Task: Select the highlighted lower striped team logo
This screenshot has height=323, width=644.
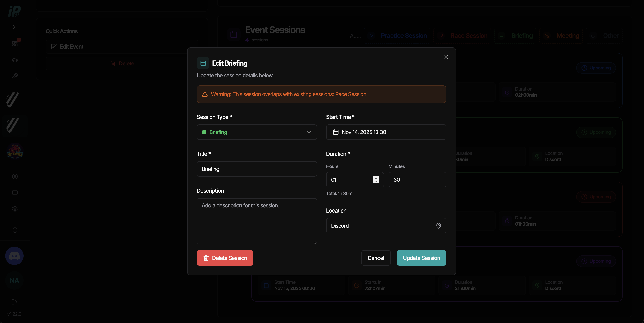Action: pyautogui.click(x=12, y=125)
